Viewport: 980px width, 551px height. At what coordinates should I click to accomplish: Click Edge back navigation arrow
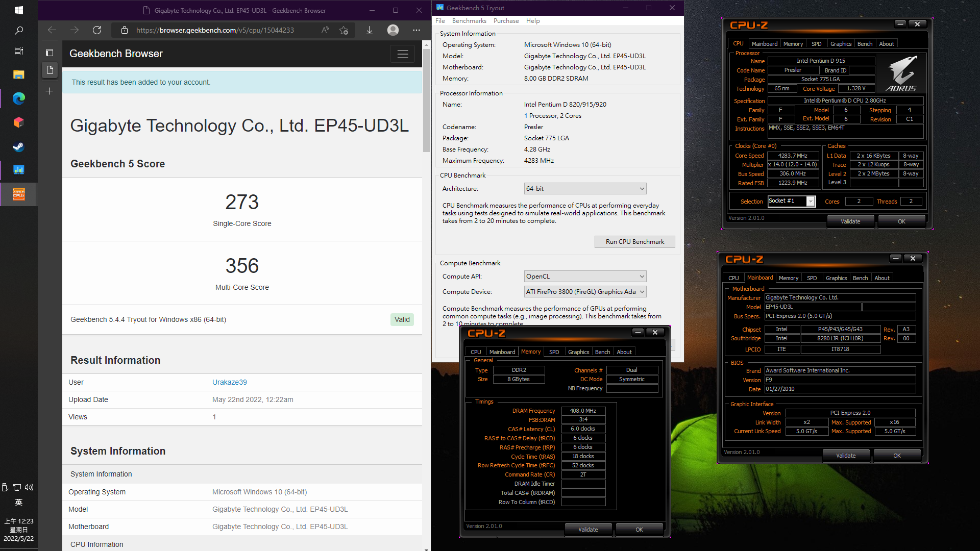[52, 30]
